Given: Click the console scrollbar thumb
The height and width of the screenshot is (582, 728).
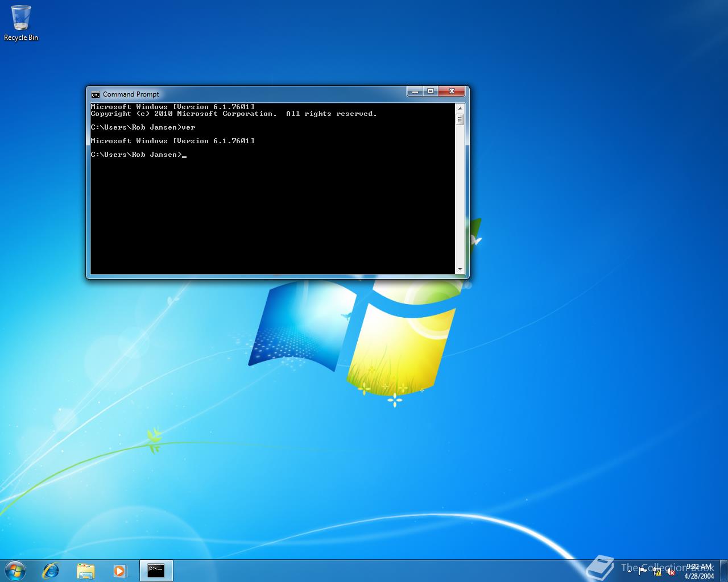Looking at the screenshot, I should pos(460,119).
